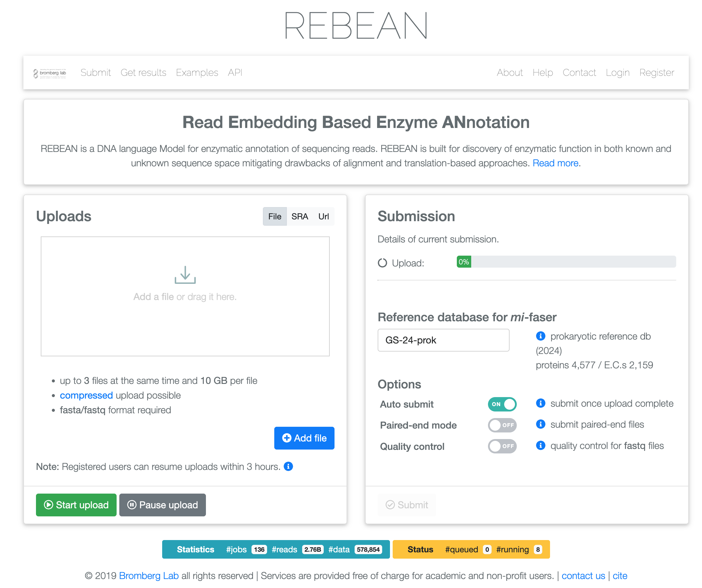
Task: Open the compressed upload link
Action: coord(86,396)
